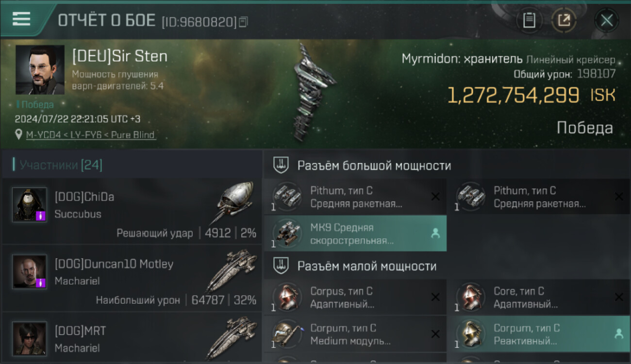Select the ChiDa participant portrait
Screen dimensions: 631x364
[x=30, y=204]
